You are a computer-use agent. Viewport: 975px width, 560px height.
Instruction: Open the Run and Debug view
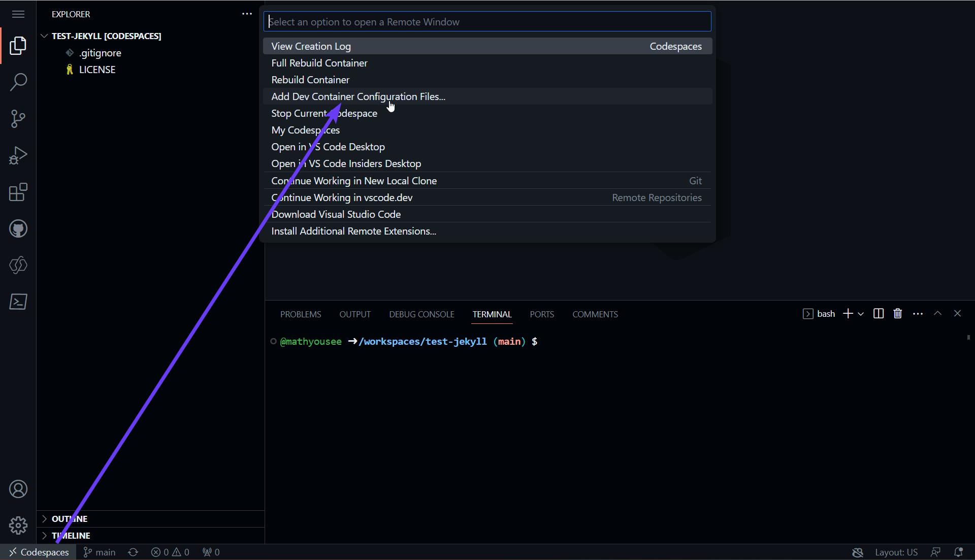pos(18,155)
